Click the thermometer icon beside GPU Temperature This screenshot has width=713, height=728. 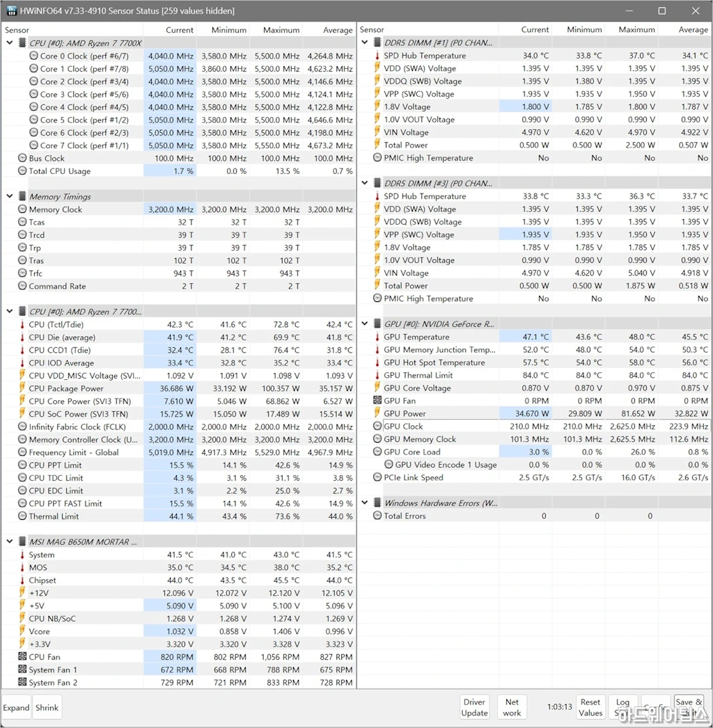click(377, 337)
